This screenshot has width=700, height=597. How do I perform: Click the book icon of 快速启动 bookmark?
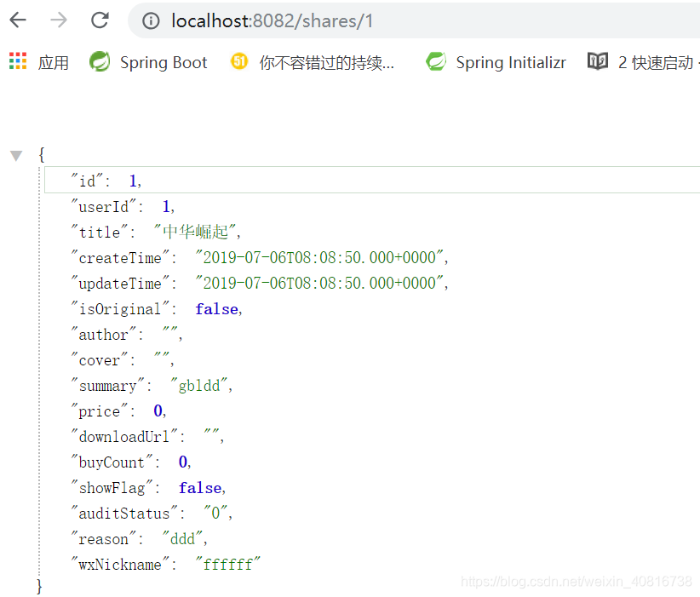click(598, 61)
